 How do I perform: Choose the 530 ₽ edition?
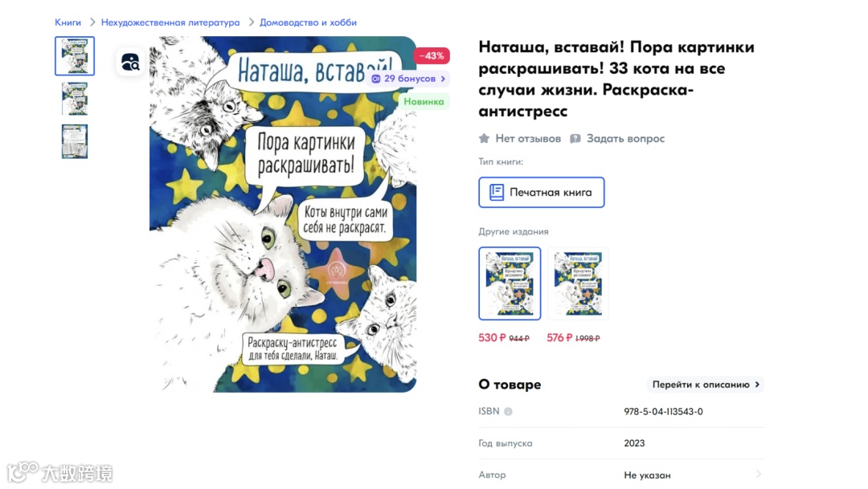coord(510,283)
